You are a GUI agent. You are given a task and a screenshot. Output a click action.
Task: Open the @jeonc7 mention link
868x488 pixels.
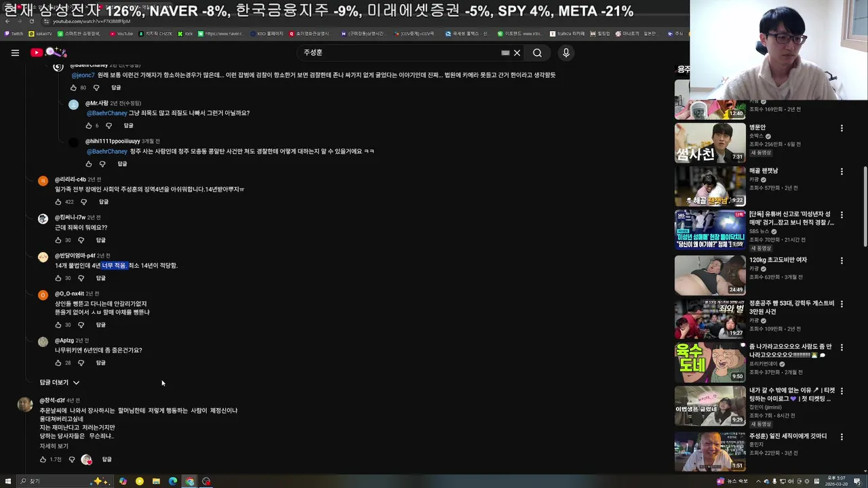(83, 75)
